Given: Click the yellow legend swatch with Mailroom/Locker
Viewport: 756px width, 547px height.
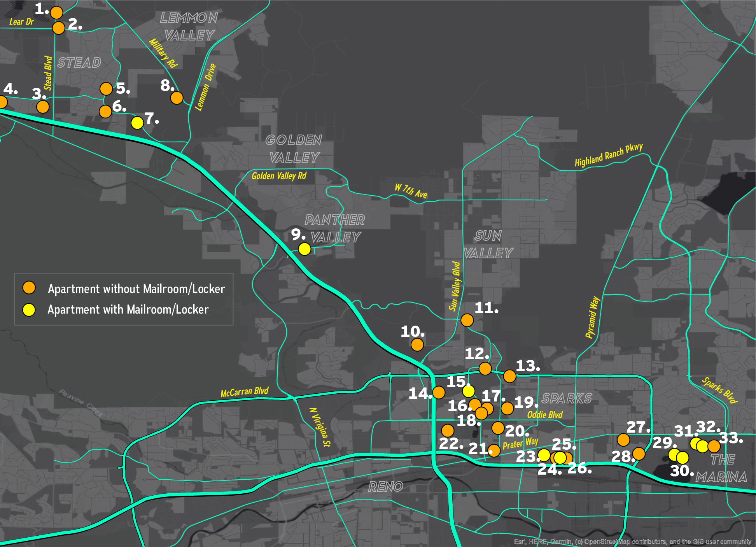Looking at the screenshot, I should 29,310.
